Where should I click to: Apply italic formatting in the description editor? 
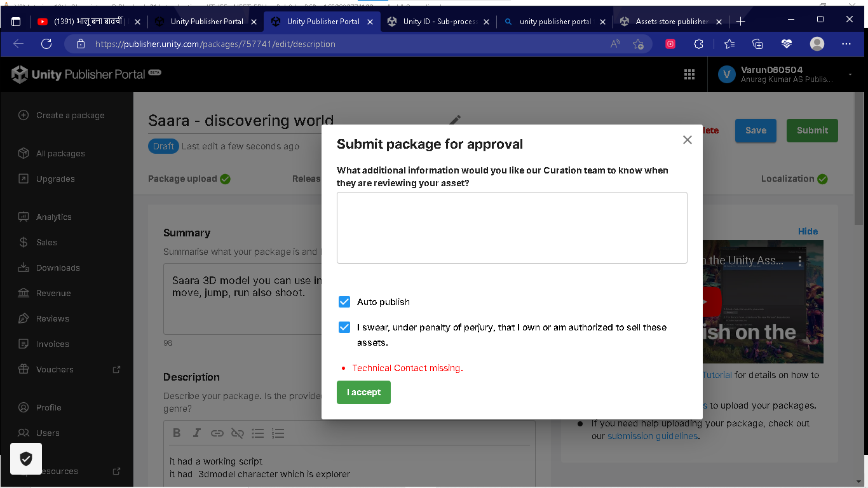(x=196, y=433)
